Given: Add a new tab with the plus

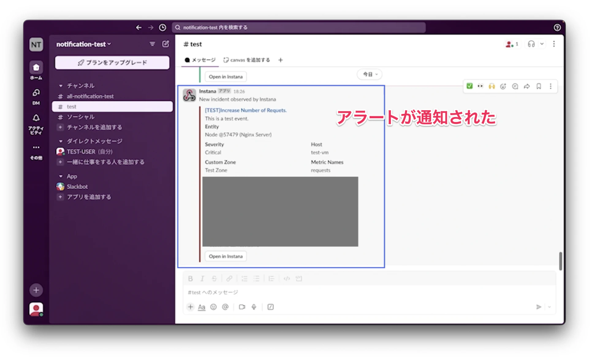Looking at the screenshot, I should [280, 60].
